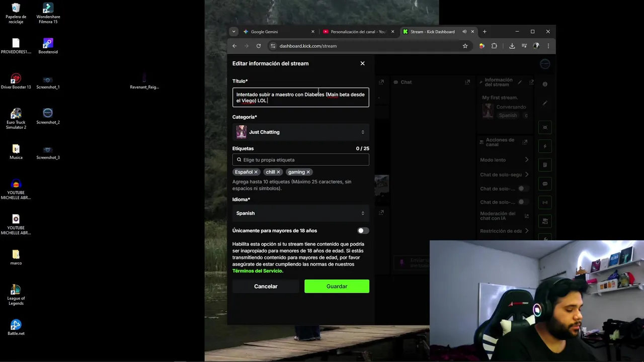Bookmark this page with the star icon
The height and width of the screenshot is (362, 644).
[465, 46]
